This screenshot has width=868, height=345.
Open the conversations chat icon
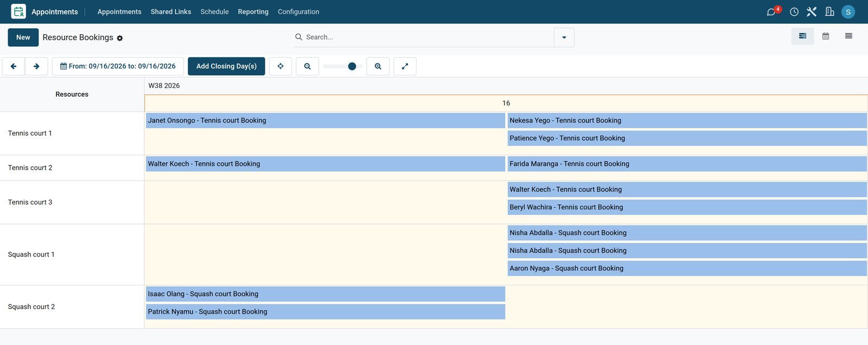point(771,12)
